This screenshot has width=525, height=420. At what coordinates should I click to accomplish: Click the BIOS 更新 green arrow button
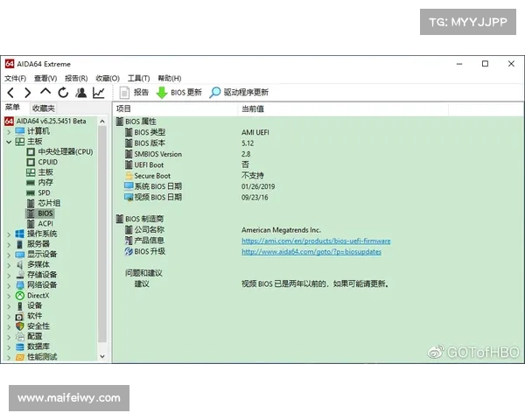click(x=179, y=93)
